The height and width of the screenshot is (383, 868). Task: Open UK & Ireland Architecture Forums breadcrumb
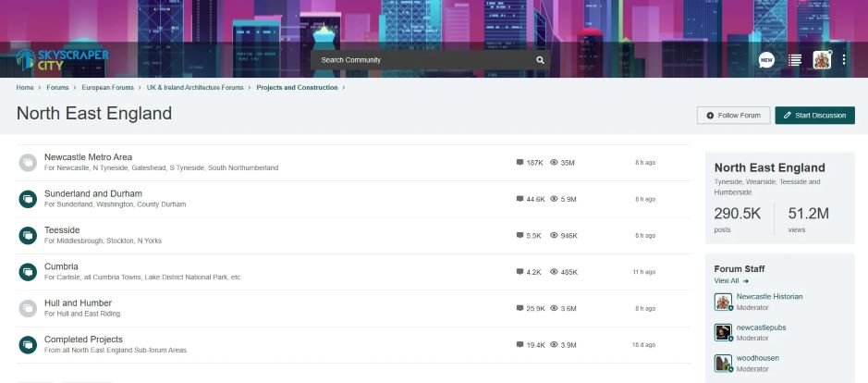(x=195, y=88)
